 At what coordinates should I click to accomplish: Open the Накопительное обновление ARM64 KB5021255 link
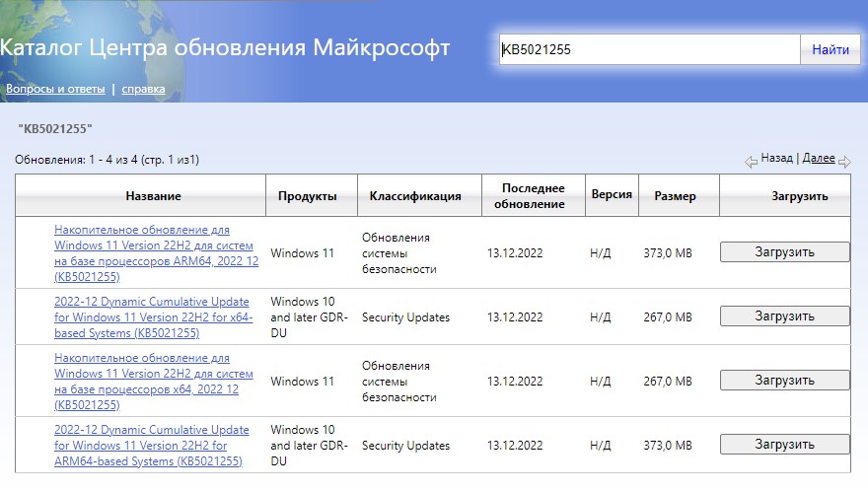(156, 253)
